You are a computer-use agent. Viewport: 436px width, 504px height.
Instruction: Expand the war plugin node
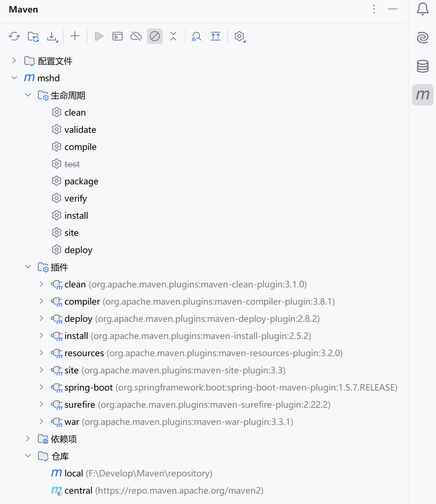(x=41, y=421)
